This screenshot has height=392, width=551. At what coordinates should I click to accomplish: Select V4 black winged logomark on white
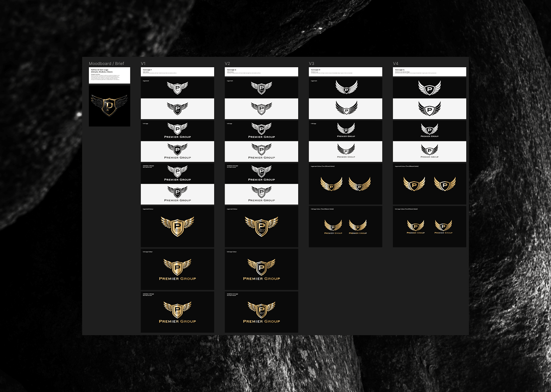429,109
